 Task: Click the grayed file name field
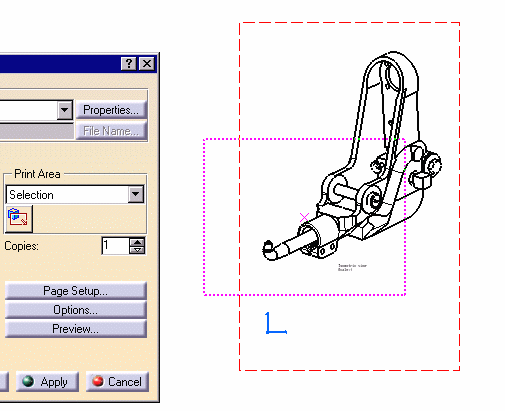36,131
